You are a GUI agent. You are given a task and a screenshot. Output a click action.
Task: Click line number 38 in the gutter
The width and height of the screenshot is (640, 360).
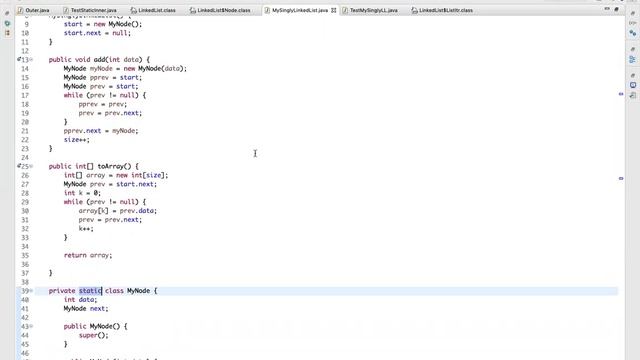point(25,282)
